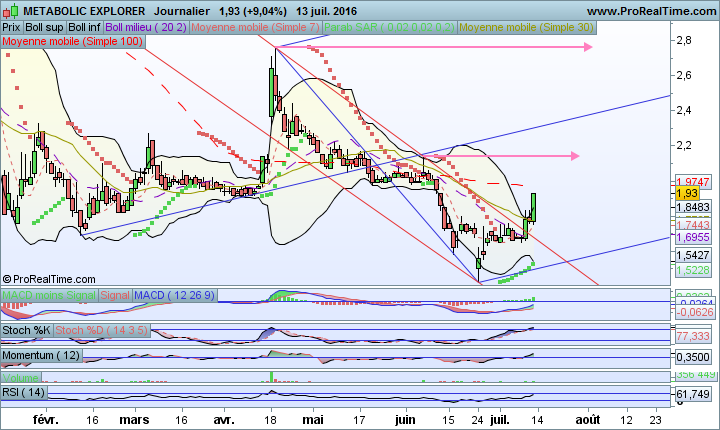Click the purple 1,6955 price tag
720x430 pixels.
pos(693,237)
